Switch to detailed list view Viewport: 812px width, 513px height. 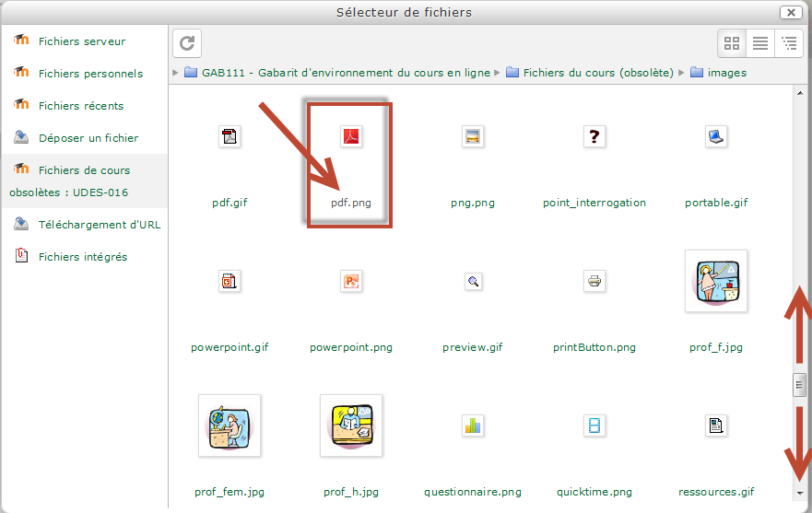tap(760, 43)
